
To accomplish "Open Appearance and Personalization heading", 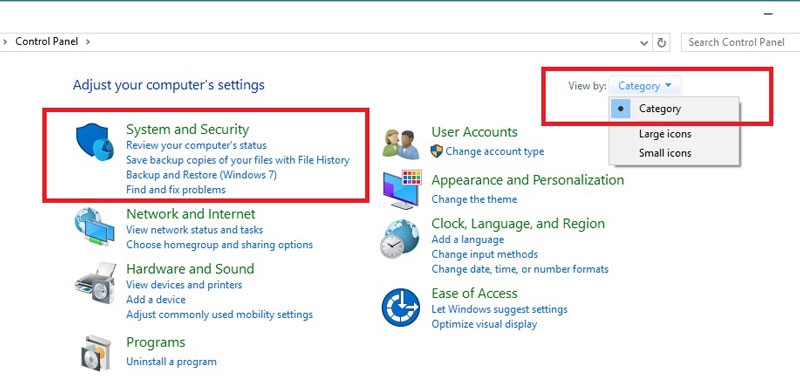I will click(528, 180).
